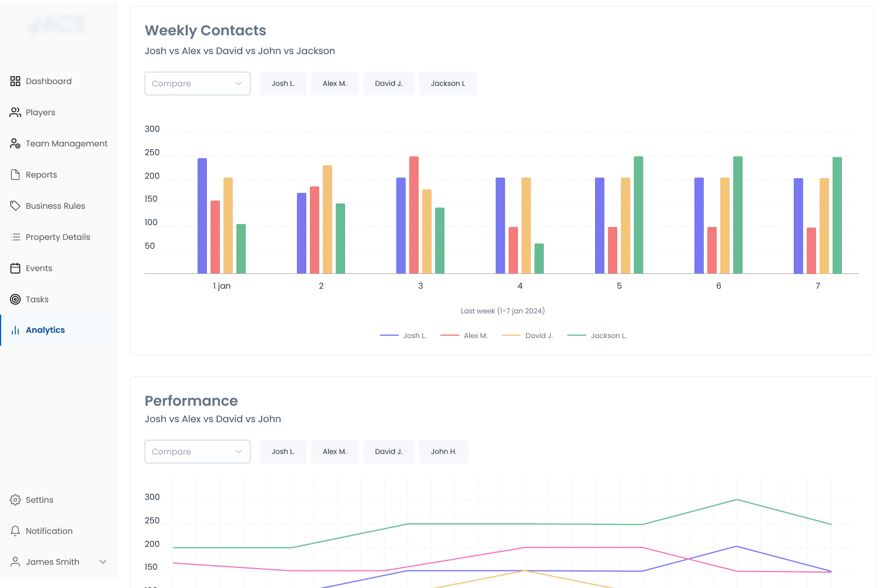
Task: Select Property Details in sidebar
Action: tap(59, 237)
